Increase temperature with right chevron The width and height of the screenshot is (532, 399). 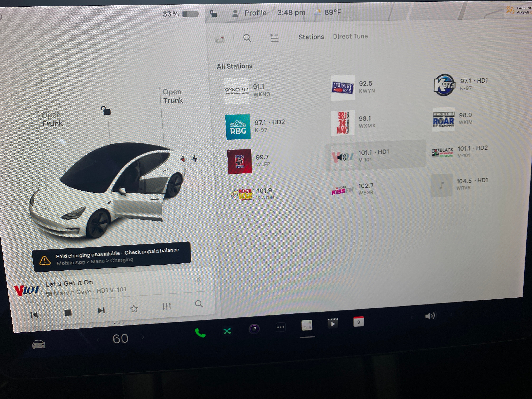point(143,337)
